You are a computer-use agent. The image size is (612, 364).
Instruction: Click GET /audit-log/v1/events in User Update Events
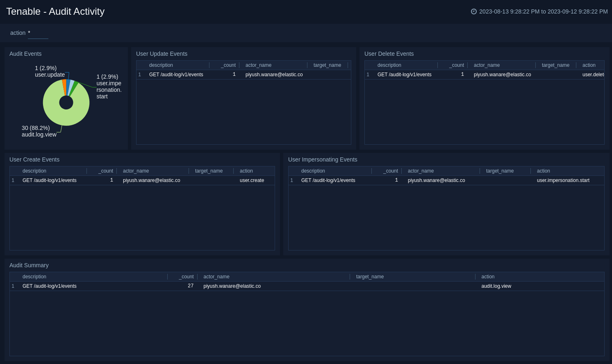click(176, 75)
